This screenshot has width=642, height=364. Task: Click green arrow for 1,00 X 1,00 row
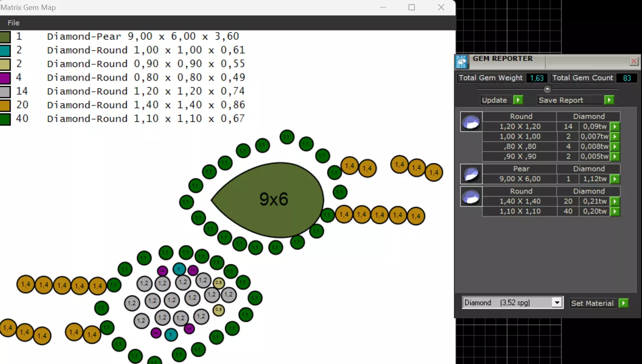(615, 136)
